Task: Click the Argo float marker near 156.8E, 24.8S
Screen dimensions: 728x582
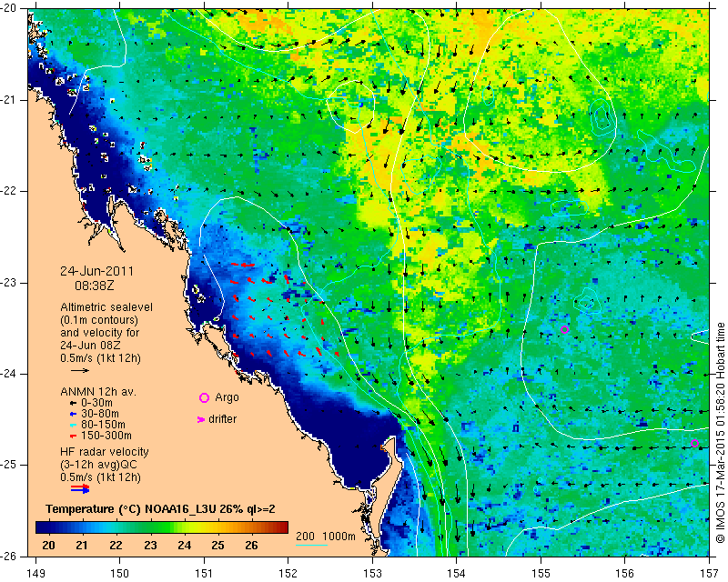Action: 694,443
